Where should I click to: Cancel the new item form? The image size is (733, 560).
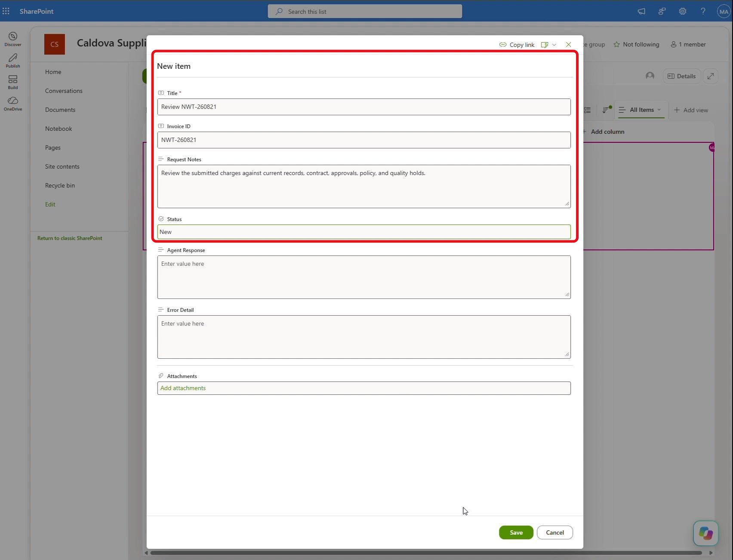click(x=554, y=532)
